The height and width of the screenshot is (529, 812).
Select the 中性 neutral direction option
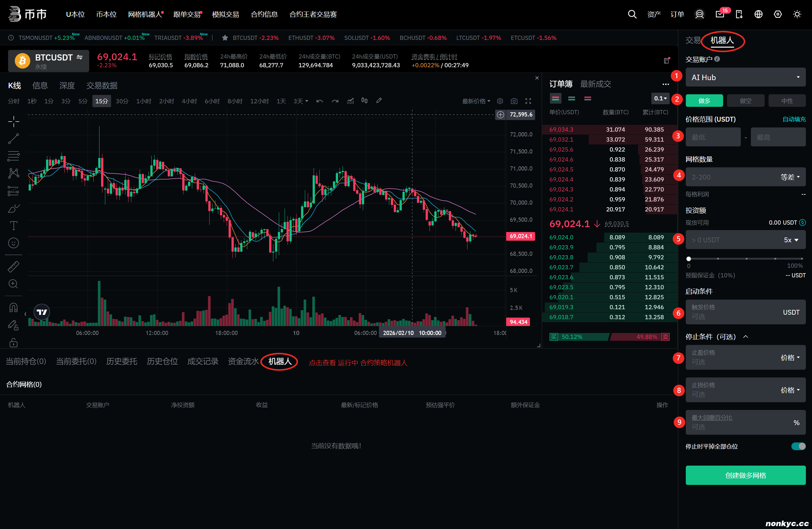tap(787, 101)
